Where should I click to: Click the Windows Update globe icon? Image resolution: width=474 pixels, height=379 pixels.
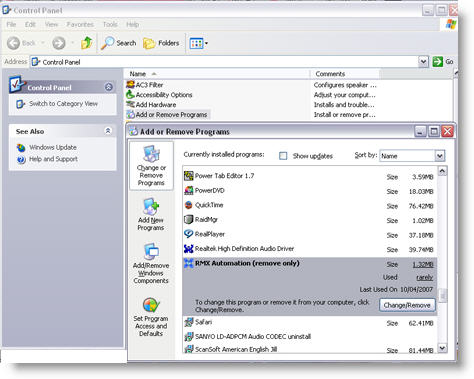[21, 148]
